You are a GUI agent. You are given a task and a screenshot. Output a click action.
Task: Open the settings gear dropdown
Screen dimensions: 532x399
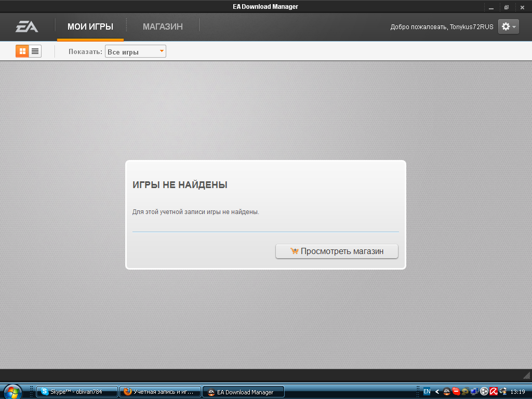tap(509, 26)
